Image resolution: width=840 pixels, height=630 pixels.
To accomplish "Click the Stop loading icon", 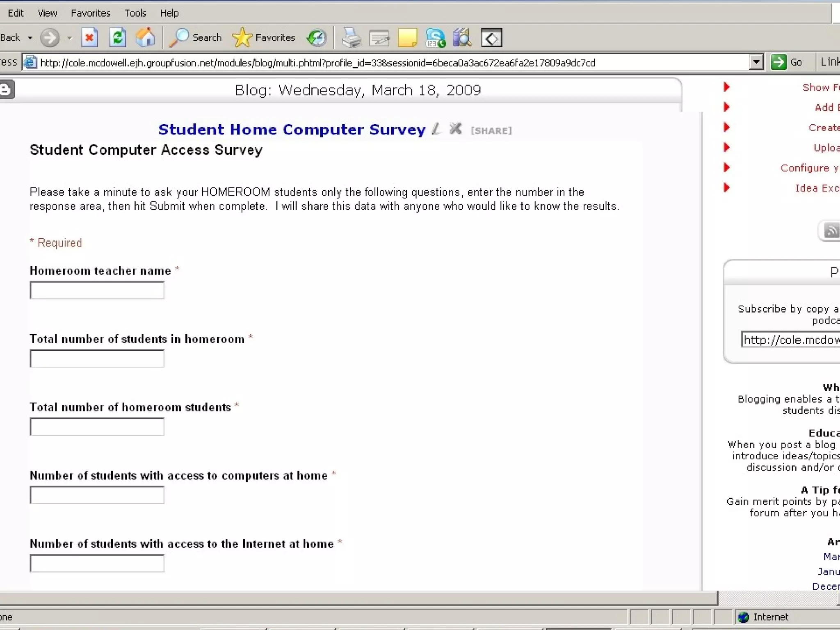I will [x=89, y=38].
